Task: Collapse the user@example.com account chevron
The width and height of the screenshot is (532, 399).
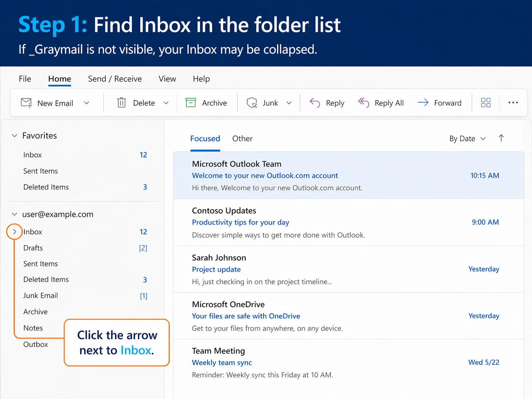Action: pyautogui.click(x=14, y=214)
